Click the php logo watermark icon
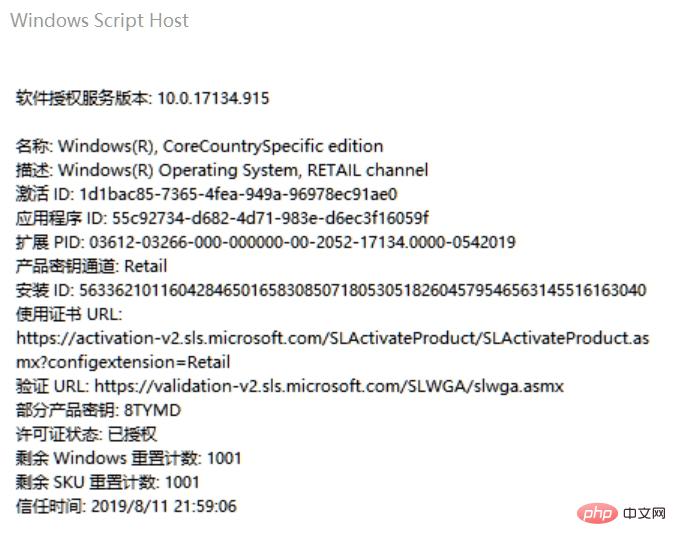Viewport: 676px width, 546px height. [597, 513]
